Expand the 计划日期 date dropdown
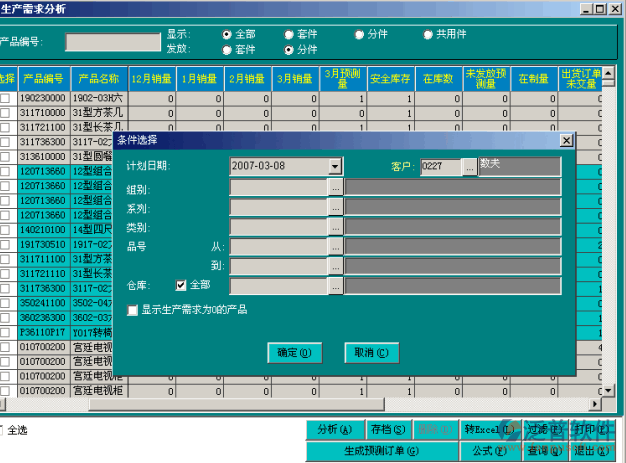 click(335, 166)
